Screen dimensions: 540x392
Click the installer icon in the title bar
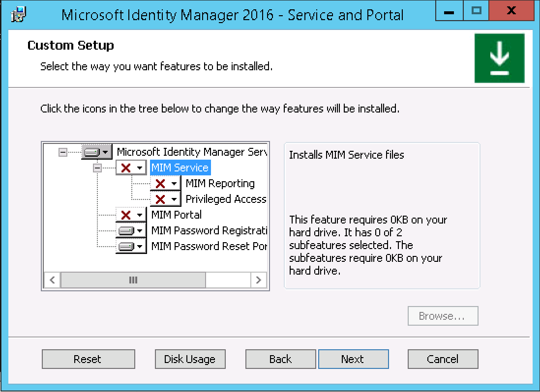coord(19,14)
